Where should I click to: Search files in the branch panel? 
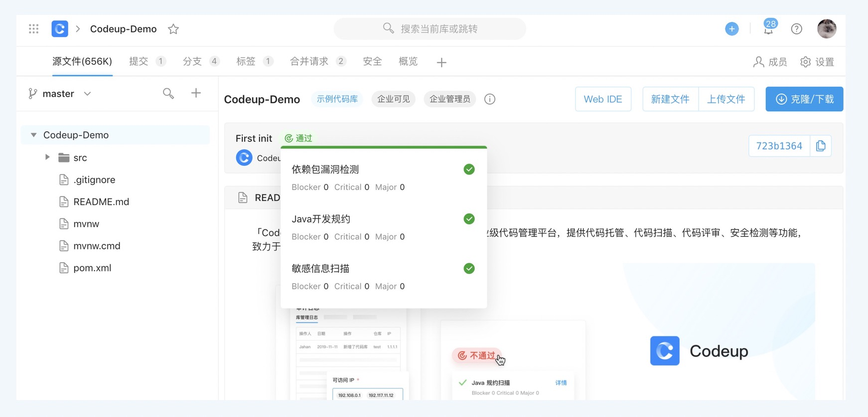[168, 93]
